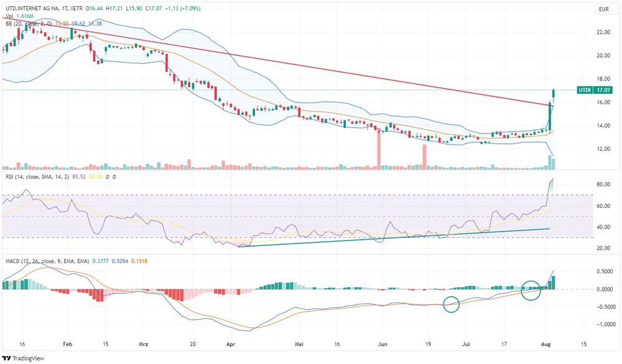622x364 pixels.
Task: Click the latest green candlestick near 17.07
Action: tap(554, 94)
